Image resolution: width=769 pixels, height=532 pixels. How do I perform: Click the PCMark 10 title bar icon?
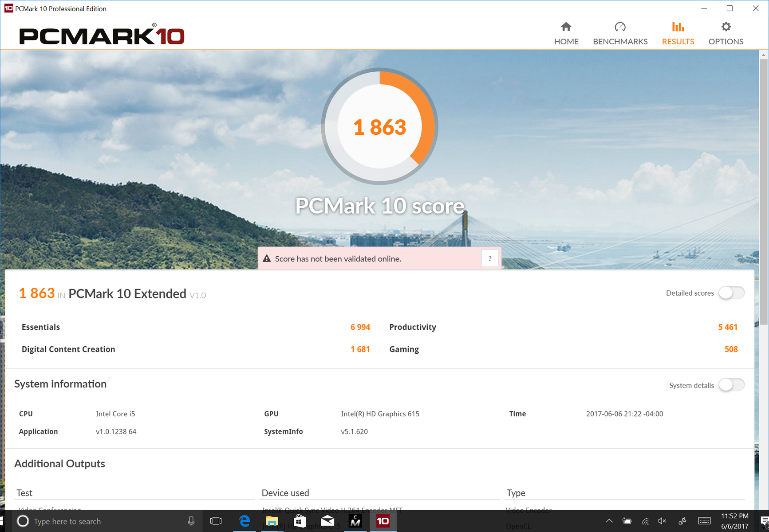pos(8,8)
